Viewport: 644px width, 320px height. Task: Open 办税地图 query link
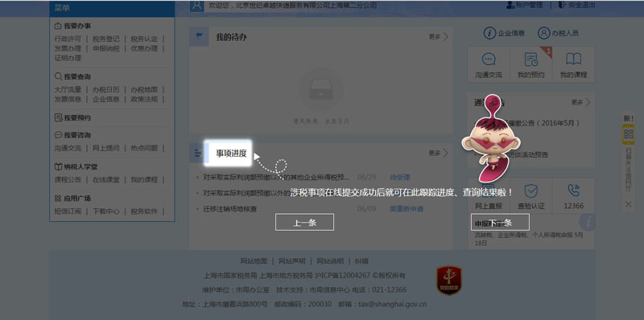point(144,89)
